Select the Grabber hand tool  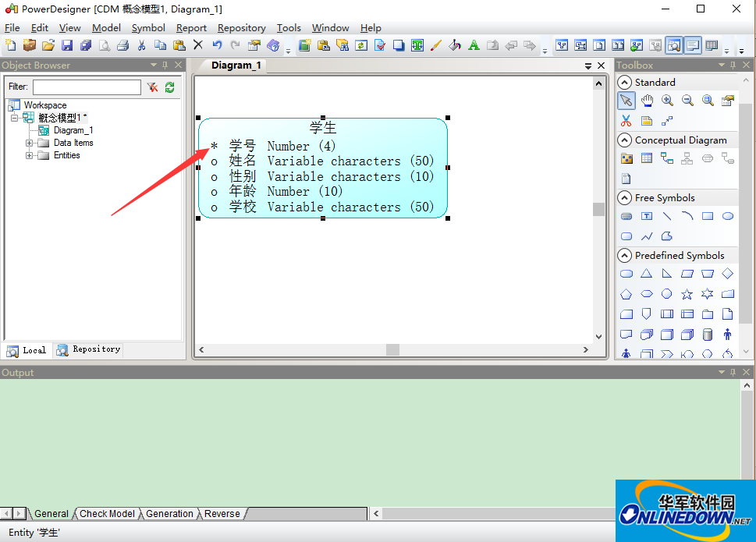(647, 100)
